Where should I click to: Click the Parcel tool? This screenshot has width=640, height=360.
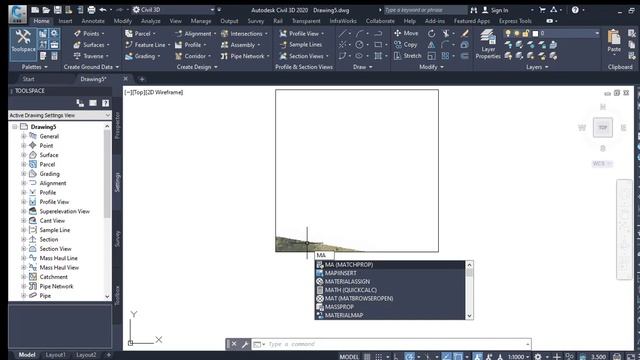[139, 33]
